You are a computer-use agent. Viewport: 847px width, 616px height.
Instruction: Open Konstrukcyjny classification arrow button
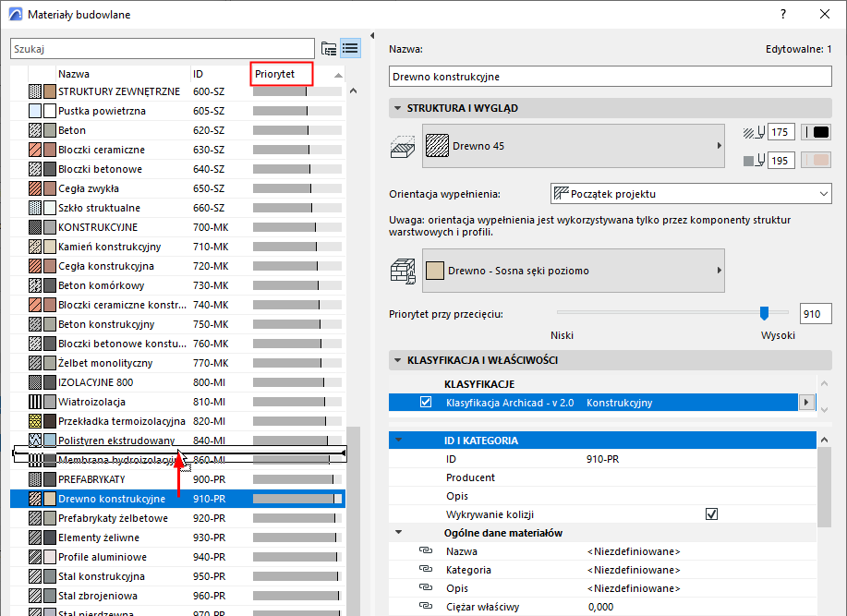(806, 403)
